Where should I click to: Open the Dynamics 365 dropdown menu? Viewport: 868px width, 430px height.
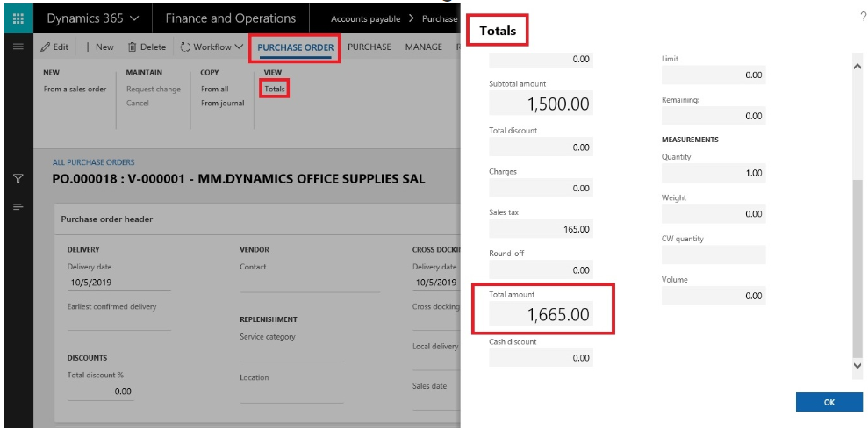pos(92,18)
